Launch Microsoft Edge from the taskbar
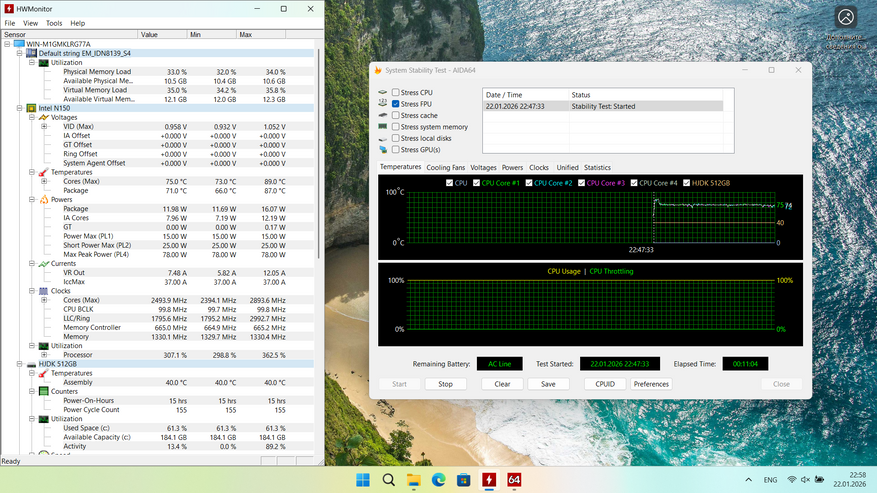The height and width of the screenshot is (493, 877). pos(438,480)
